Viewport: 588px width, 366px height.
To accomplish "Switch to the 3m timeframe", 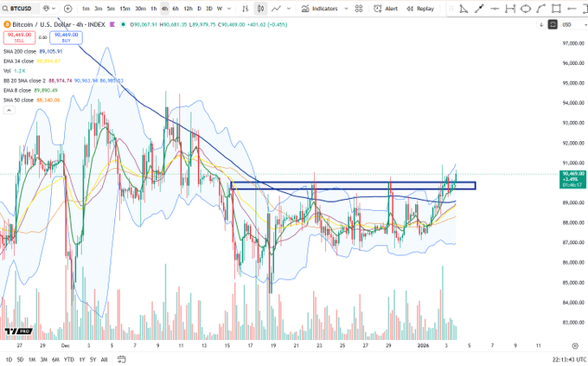I will coord(99,9).
